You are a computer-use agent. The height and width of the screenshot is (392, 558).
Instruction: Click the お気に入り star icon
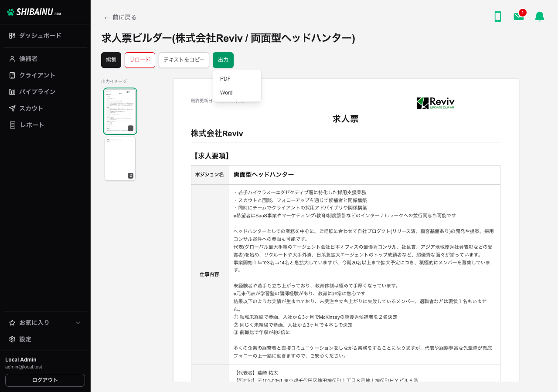(12, 323)
